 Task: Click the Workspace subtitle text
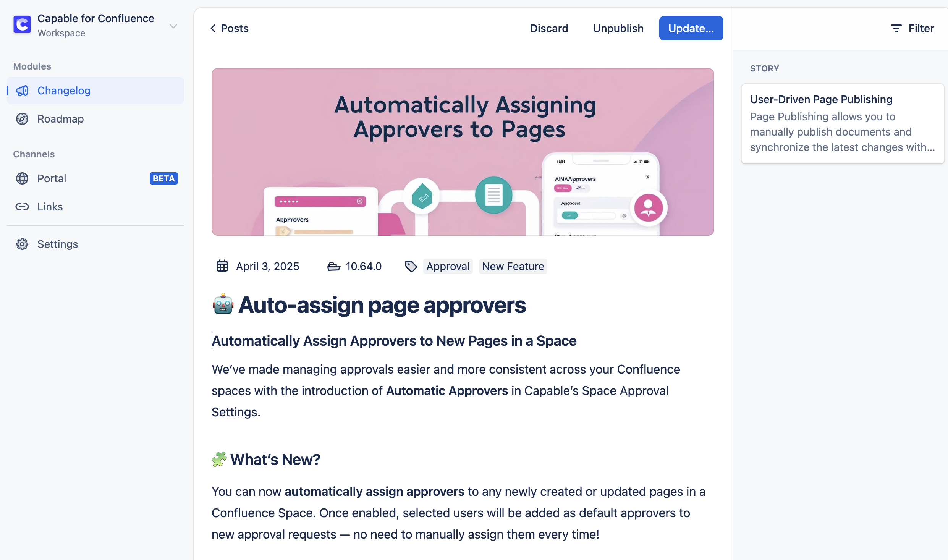[x=61, y=33]
